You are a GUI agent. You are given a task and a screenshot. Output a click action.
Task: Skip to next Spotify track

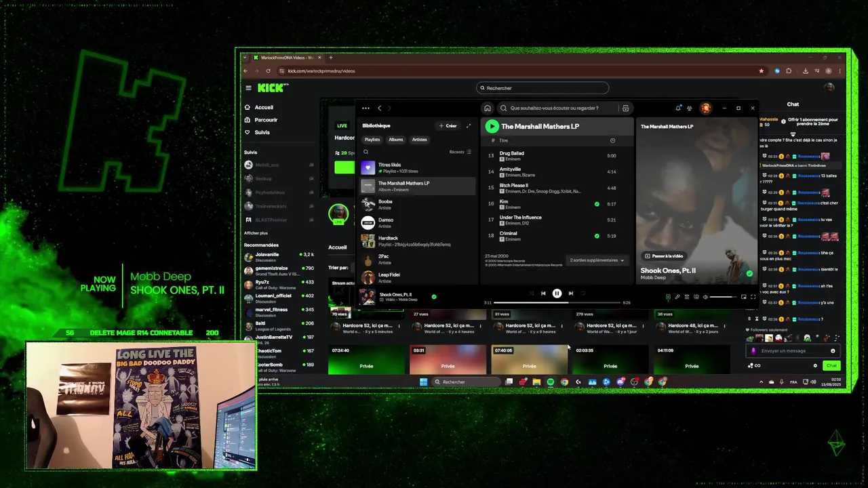[571, 293]
